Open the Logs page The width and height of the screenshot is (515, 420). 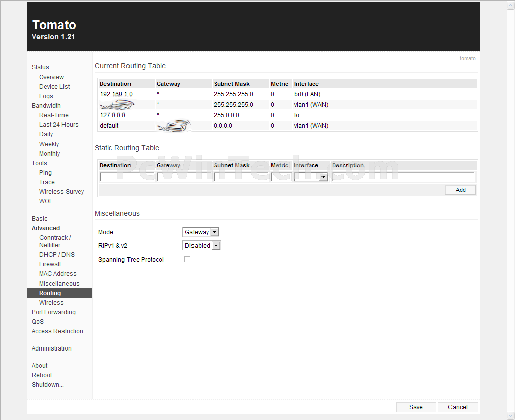[x=46, y=96]
